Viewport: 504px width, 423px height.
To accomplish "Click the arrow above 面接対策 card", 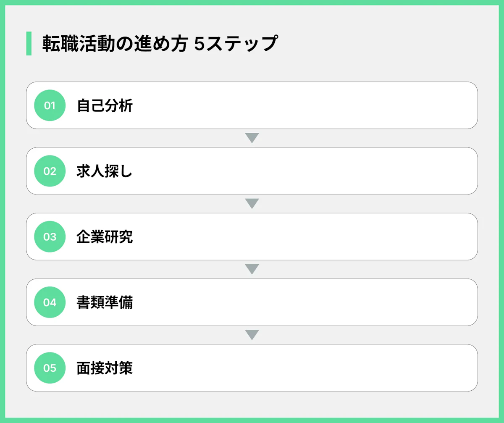I will [x=252, y=335].
